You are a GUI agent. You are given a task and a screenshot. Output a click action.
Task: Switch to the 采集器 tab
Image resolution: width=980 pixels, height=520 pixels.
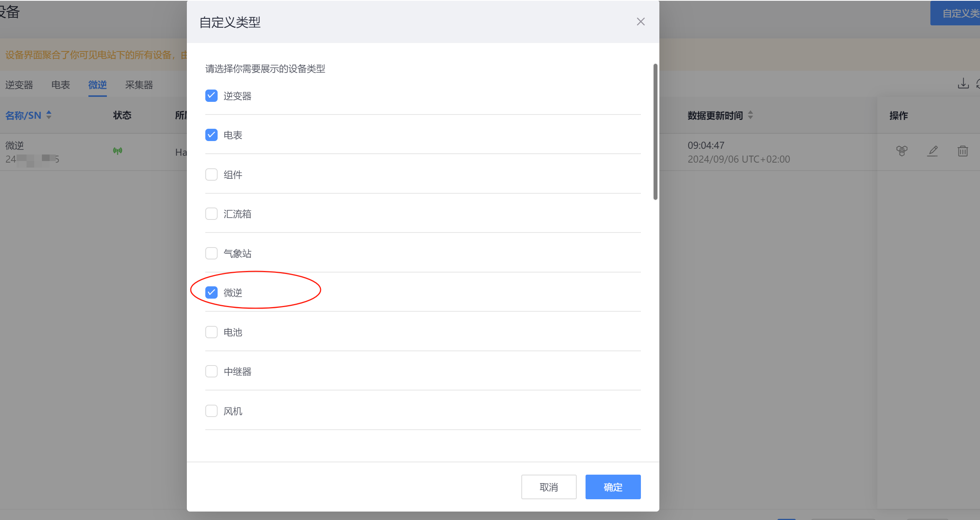click(x=139, y=85)
